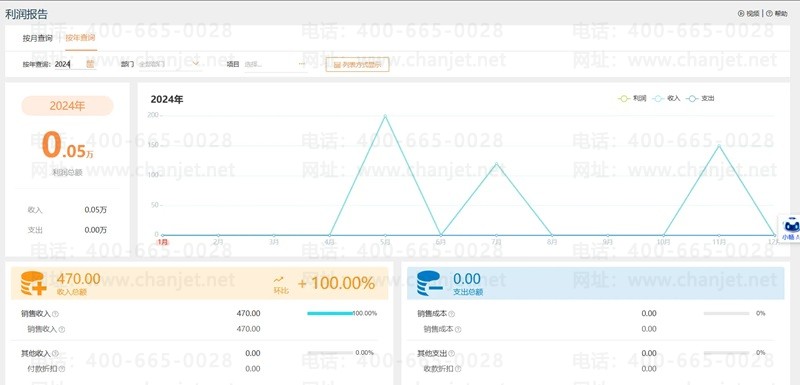Toggle the 收入 series in chart legend

(x=666, y=98)
